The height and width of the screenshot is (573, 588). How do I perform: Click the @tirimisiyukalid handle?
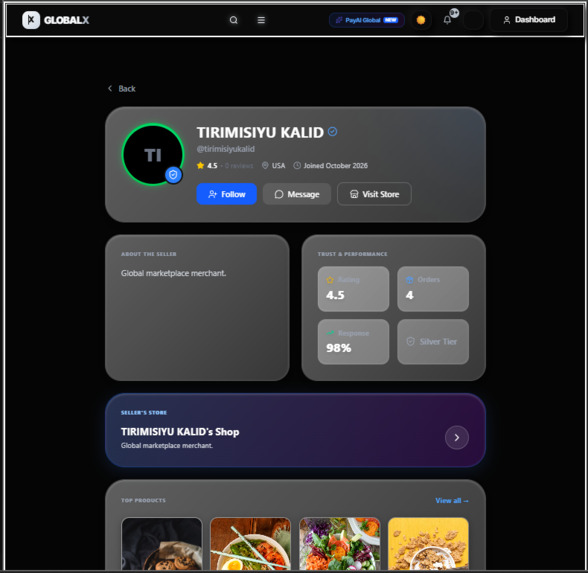(x=226, y=149)
